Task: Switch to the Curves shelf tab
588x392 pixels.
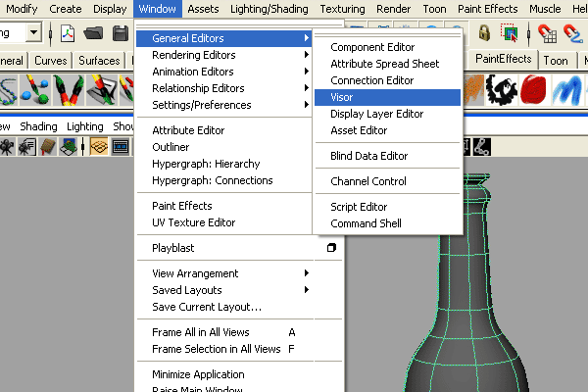Action: pos(51,61)
